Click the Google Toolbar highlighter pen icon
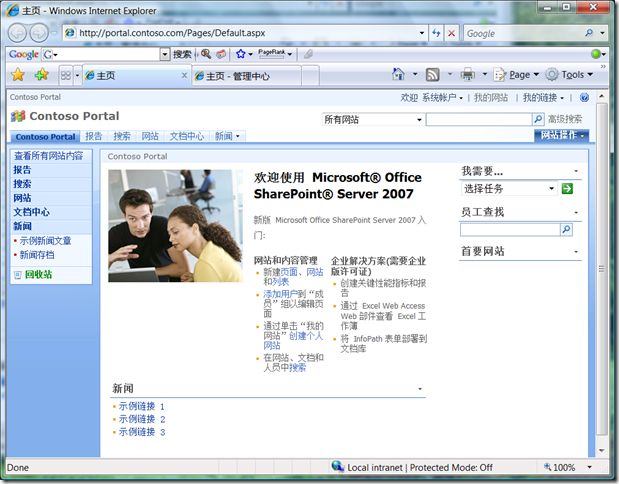 (x=308, y=54)
